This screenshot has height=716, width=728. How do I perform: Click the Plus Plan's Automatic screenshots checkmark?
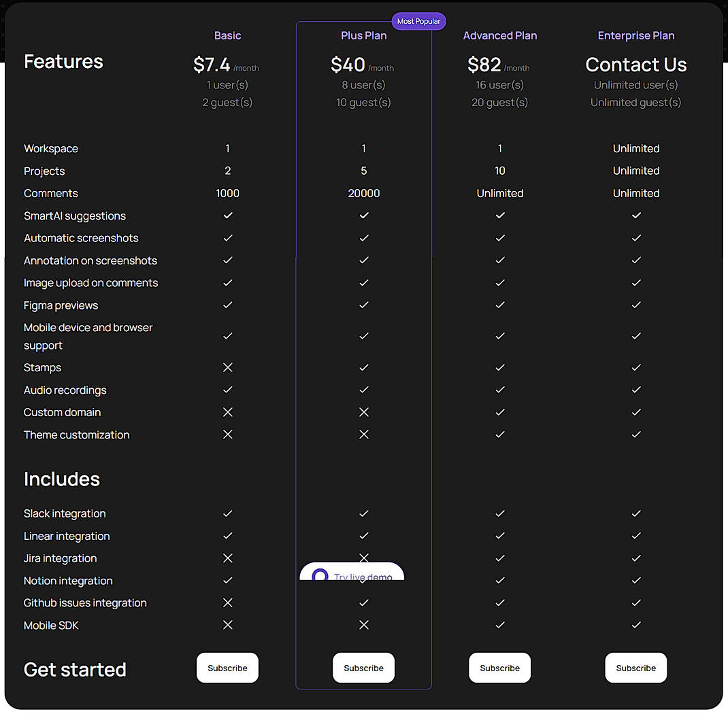[x=364, y=238]
